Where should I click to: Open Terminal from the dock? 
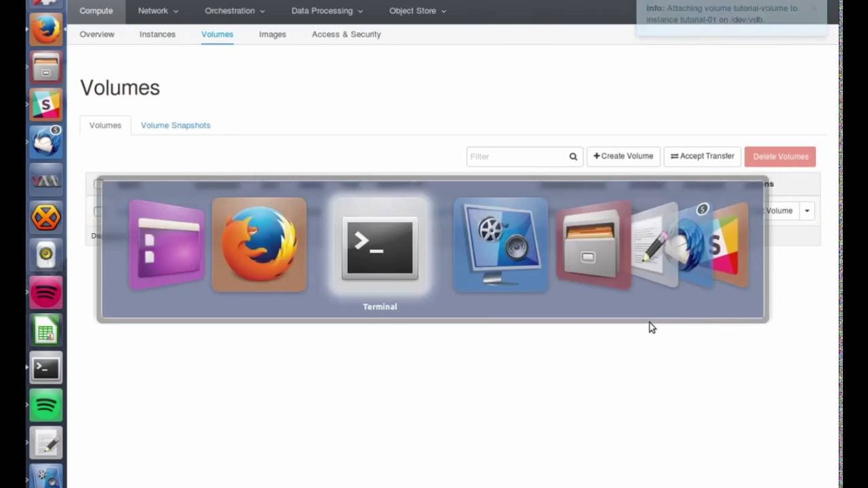pos(46,368)
